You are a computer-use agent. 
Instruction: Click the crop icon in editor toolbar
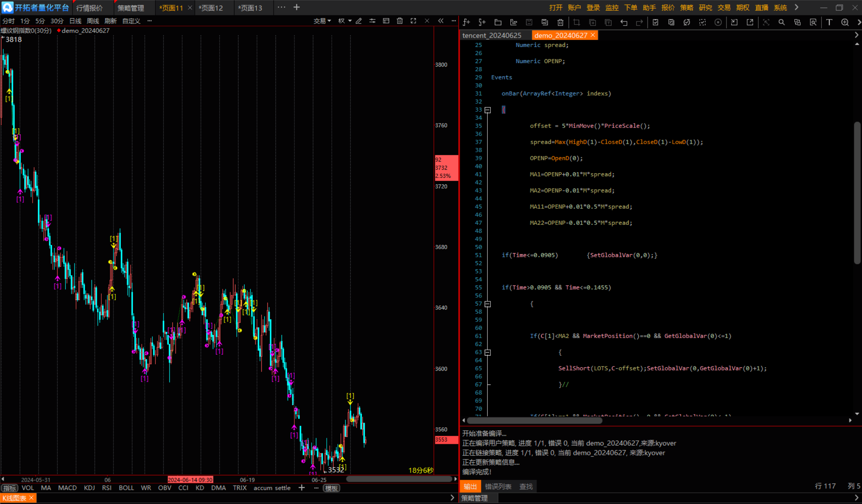click(x=576, y=22)
